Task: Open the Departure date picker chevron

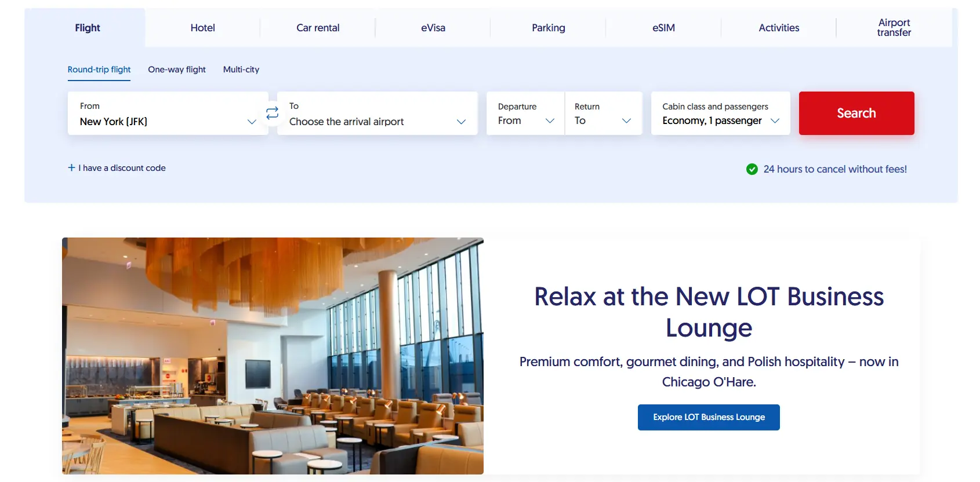Action: [550, 121]
